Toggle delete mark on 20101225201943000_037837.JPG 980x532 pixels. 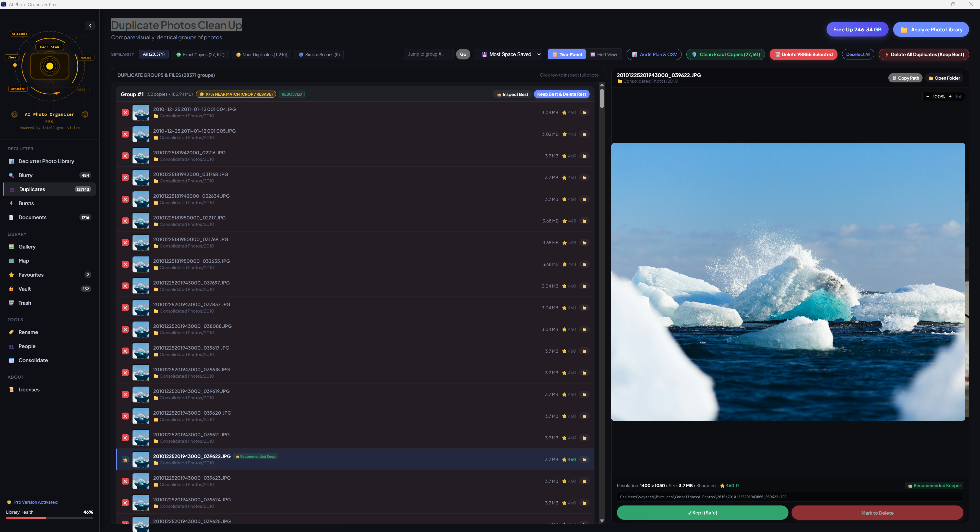pos(125,308)
